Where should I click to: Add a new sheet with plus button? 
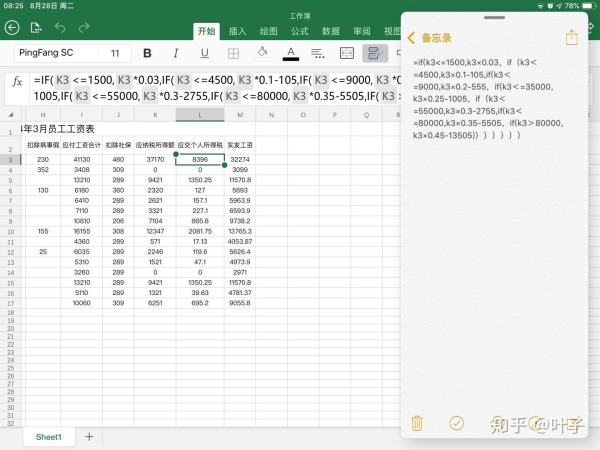89,436
